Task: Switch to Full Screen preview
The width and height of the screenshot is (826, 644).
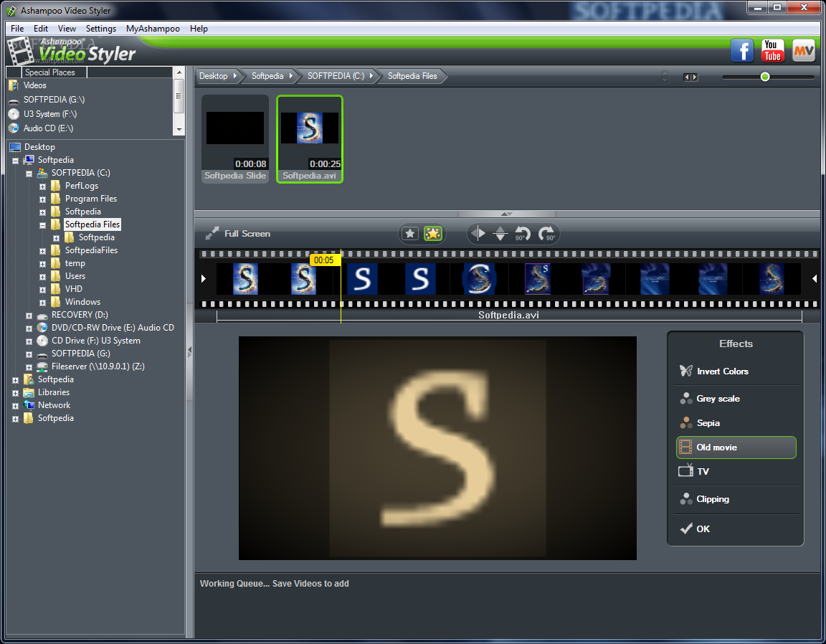Action: [x=237, y=234]
